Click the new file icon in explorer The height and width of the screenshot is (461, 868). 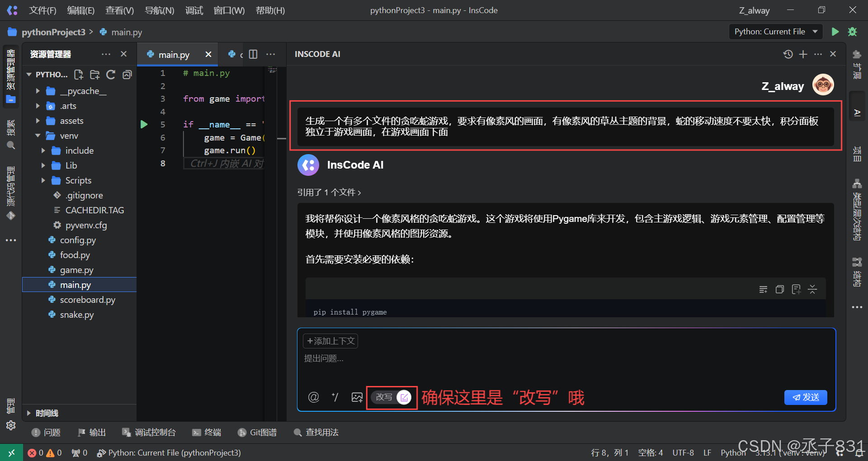point(79,75)
